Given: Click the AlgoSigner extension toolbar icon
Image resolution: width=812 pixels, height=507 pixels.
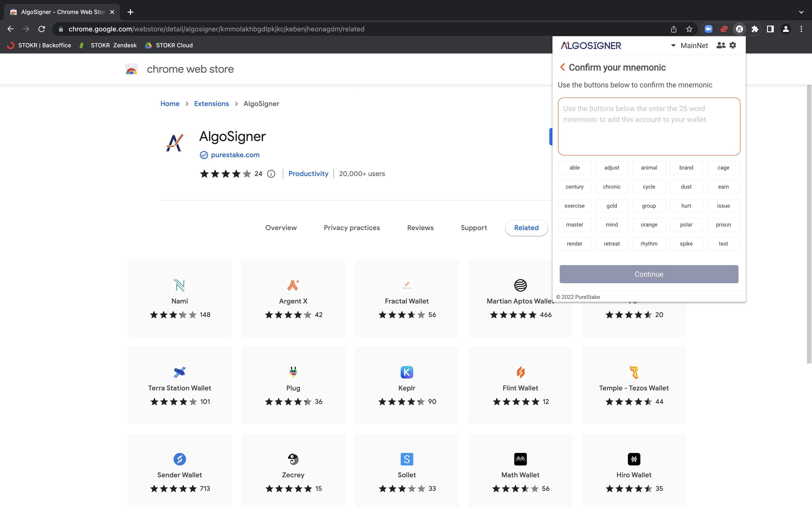Looking at the screenshot, I should [739, 29].
